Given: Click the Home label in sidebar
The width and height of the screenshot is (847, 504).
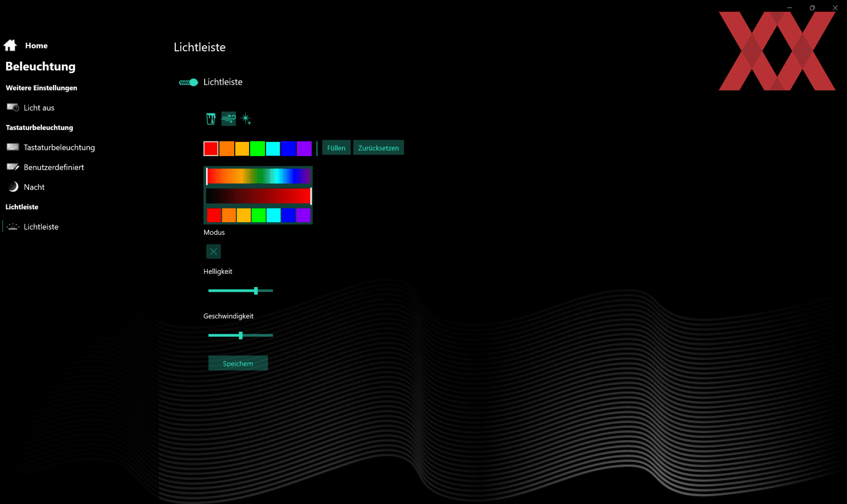Looking at the screenshot, I should [x=36, y=45].
